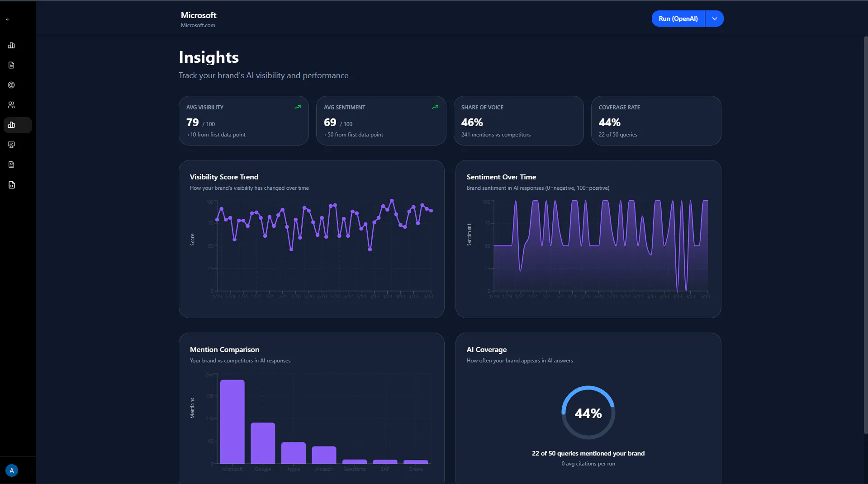Open the upper document sidebar icon
Image resolution: width=868 pixels, height=484 pixels.
tap(11, 65)
